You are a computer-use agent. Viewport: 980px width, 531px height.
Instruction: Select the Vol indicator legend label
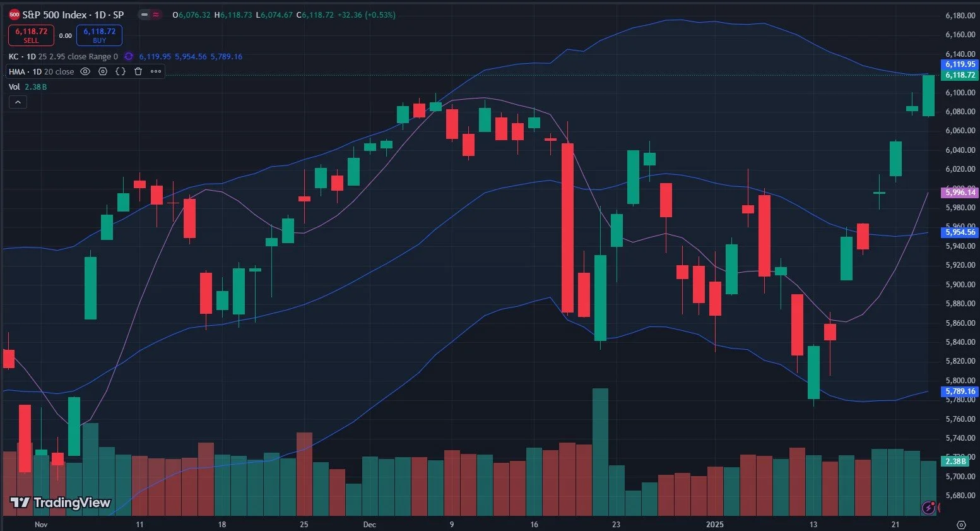pyautogui.click(x=14, y=87)
